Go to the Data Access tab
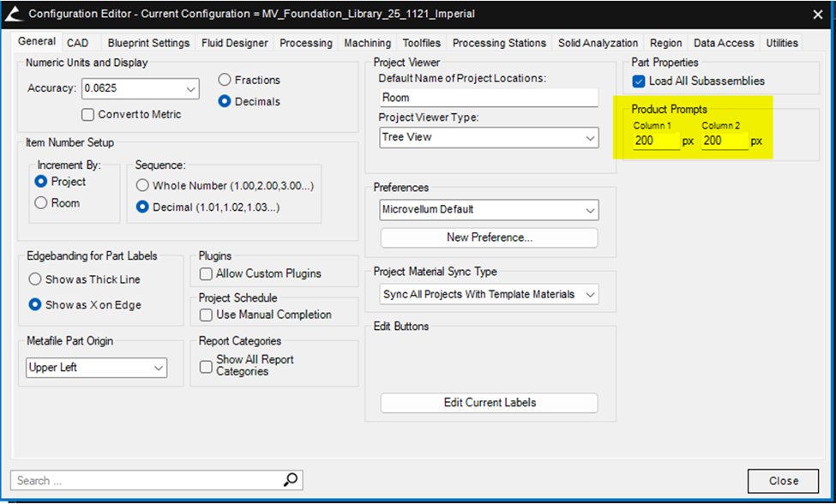 (723, 43)
